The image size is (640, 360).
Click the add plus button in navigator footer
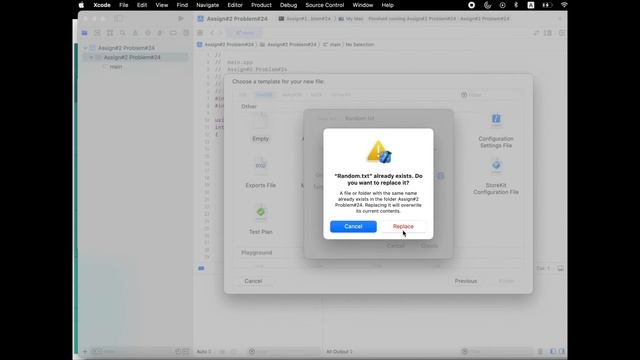[x=85, y=351]
